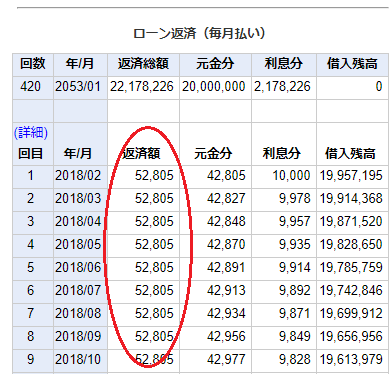Image resolution: width=392 pixels, height=374 pixels.
Task: Click balance value 19,871,520
Action: pos(351,222)
